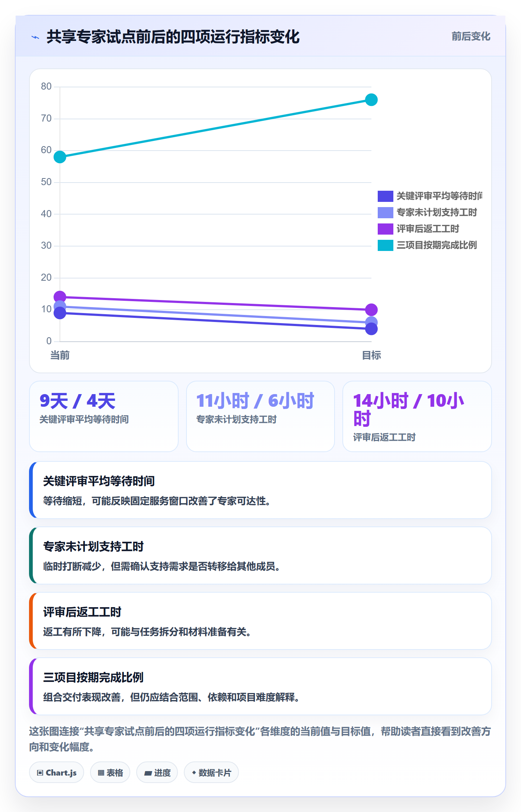
Task: Click the lightning icon beside the header title
Action: click(x=35, y=37)
